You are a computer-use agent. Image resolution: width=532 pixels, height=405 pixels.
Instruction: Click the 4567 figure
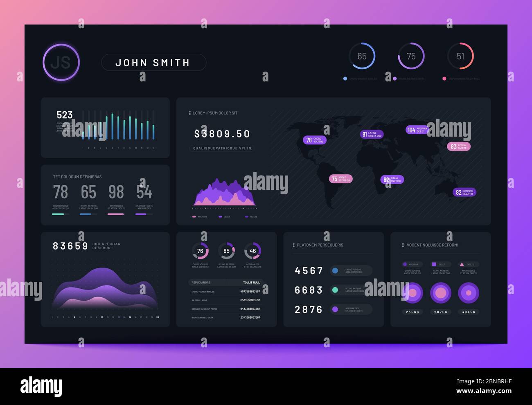(309, 270)
